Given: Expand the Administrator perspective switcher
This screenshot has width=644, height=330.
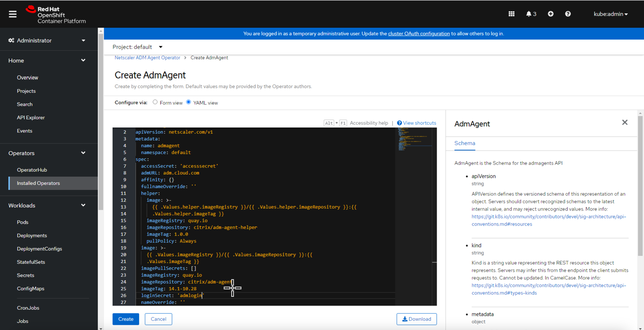Looking at the screenshot, I should (x=47, y=41).
